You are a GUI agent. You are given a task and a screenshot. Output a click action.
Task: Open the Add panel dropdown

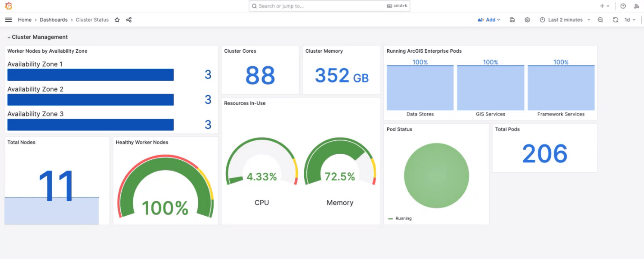tap(489, 20)
